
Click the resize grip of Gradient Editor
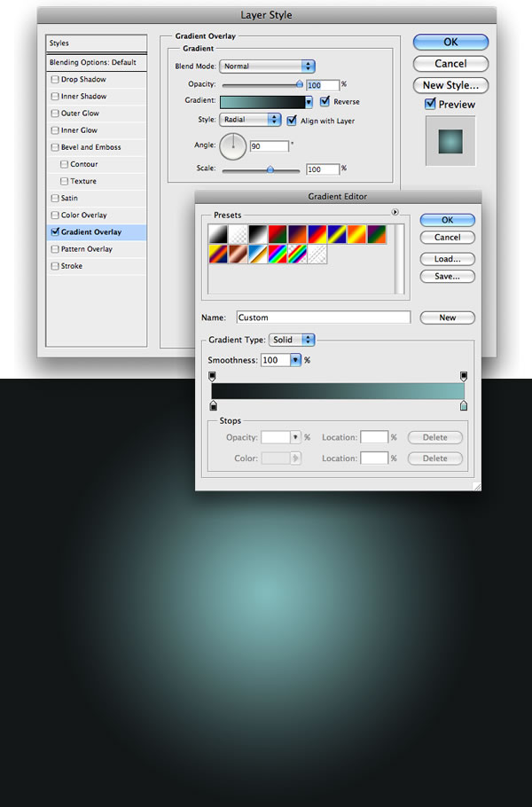coord(477,486)
